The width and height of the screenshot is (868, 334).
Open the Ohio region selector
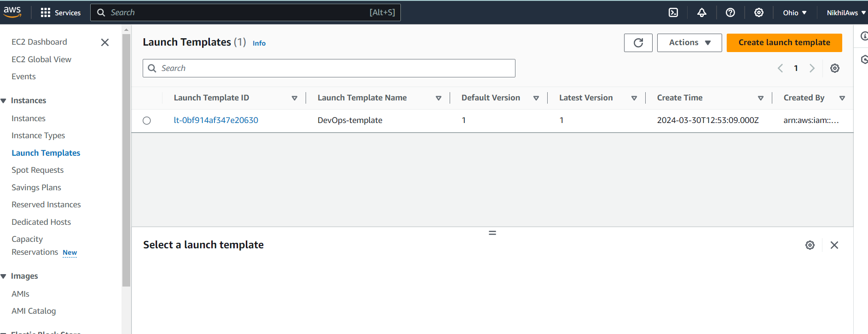click(x=795, y=12)
